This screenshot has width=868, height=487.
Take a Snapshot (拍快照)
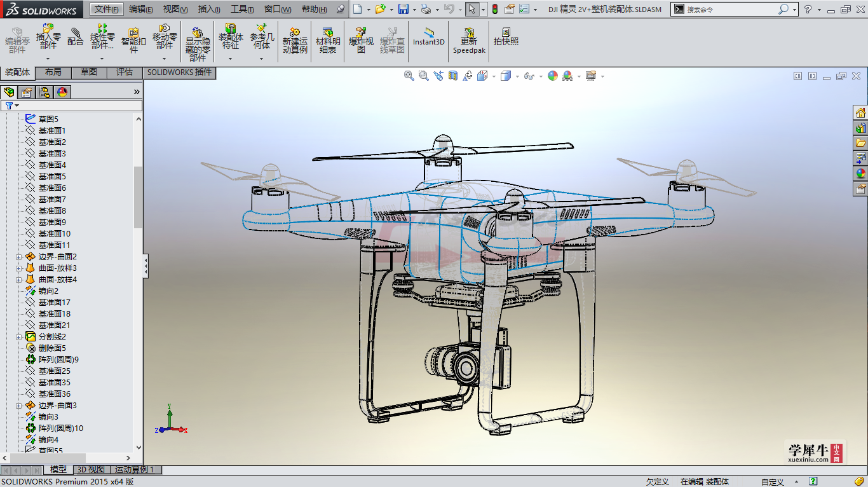506,36
